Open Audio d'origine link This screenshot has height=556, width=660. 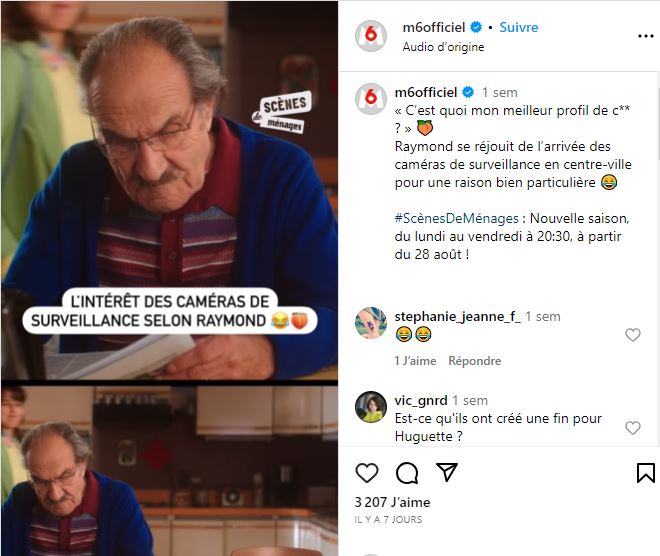(x=443, y=47)
